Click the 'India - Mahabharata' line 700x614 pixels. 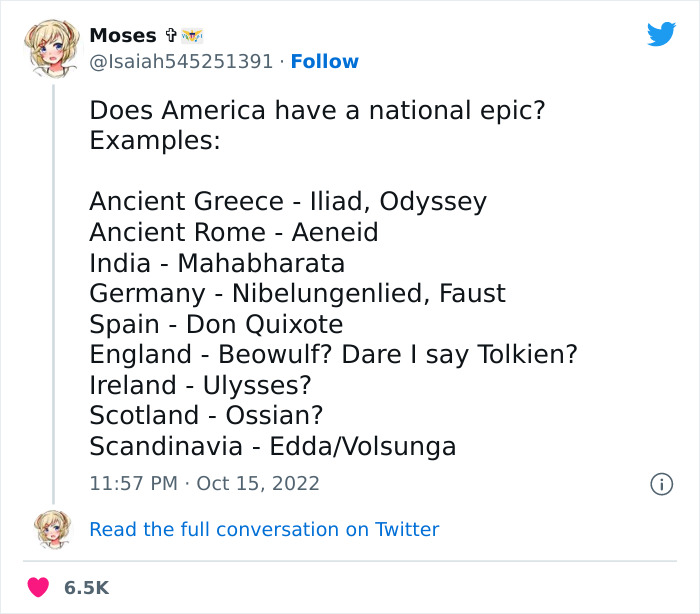click(217, 263)
